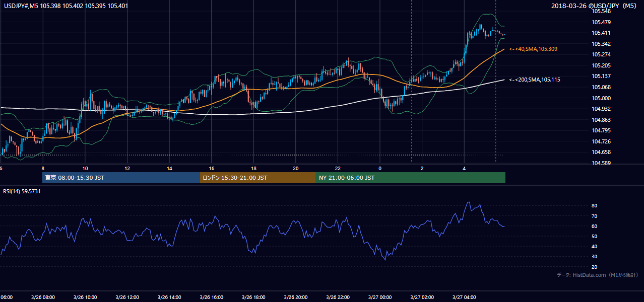Viewport: 644px width, 302px height.
Task: Click the 東京 08:00-15:30 JST session bar
Action: [x=121, y=178]
